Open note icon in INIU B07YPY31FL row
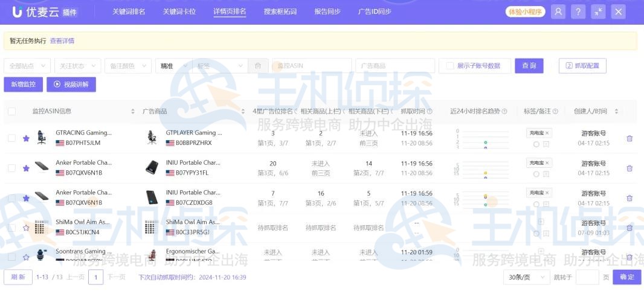644x291 pixels. click(546, 174)
